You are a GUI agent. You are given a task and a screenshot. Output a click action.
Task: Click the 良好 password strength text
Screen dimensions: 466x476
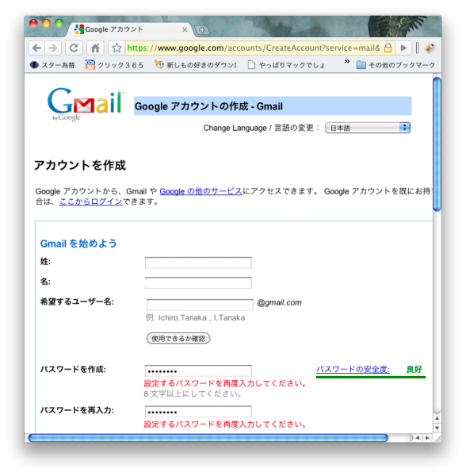(x=414, y=370)
